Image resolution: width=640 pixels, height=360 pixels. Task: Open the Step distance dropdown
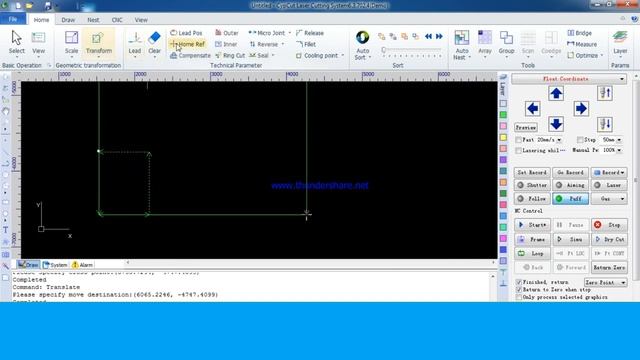619,140
